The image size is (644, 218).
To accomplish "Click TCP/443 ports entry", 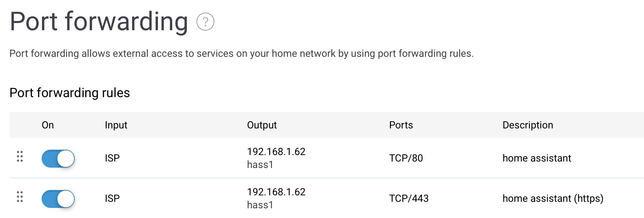I will click(x=409, y=199).
